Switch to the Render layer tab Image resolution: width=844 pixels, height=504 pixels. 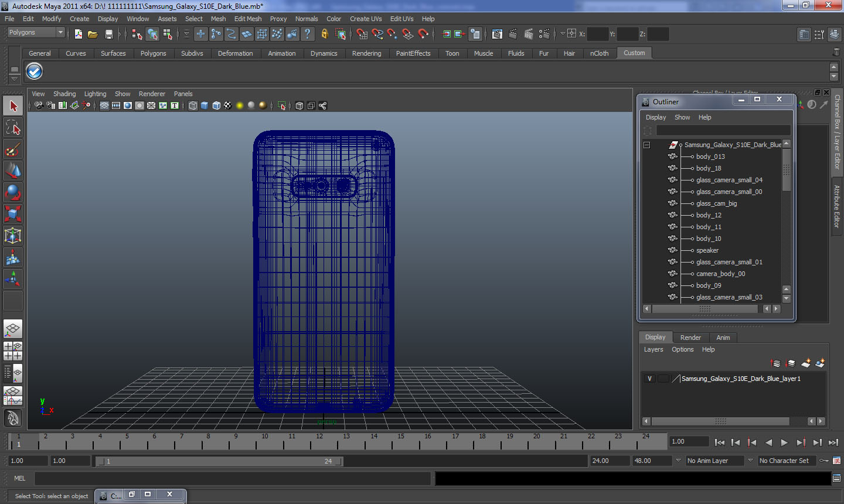coord(690,338)
